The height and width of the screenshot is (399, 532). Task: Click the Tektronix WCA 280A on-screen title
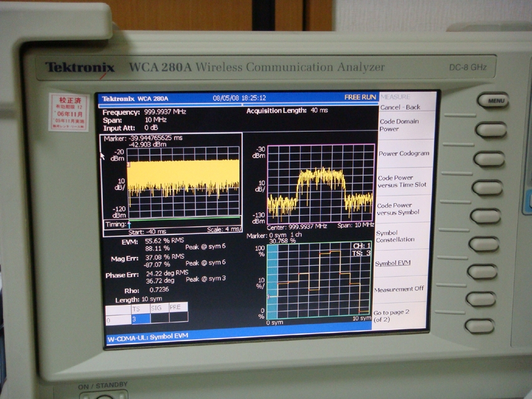(135, 99)
